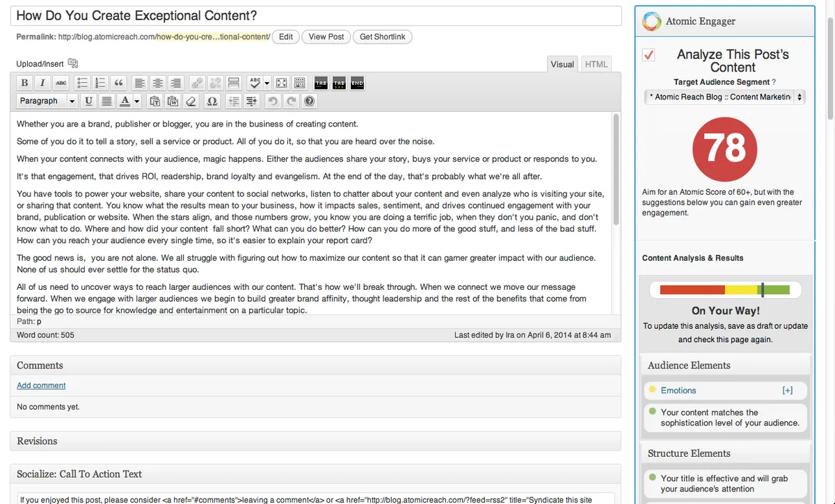
Task: Click the 'Structure Elements' section heading
Action: (689, 453)
